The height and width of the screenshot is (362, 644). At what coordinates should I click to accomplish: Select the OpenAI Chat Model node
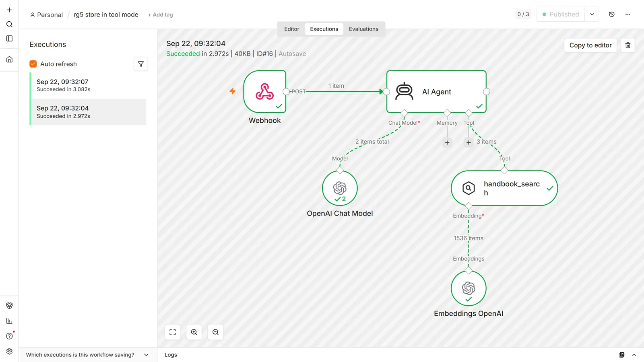click(x=340, y=188)
